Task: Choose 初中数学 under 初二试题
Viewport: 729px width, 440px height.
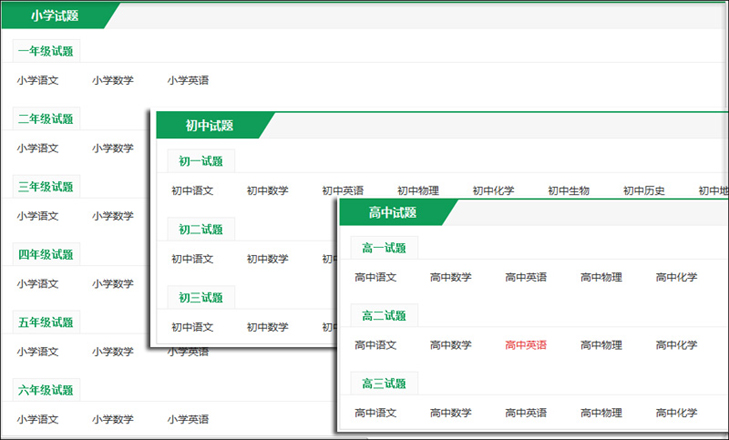Action: [x=267, y=259]
